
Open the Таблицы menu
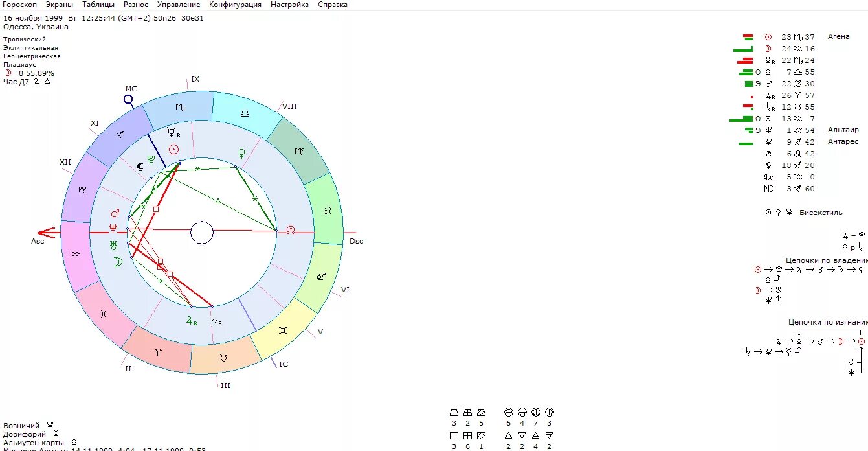(x=98, y=5)
